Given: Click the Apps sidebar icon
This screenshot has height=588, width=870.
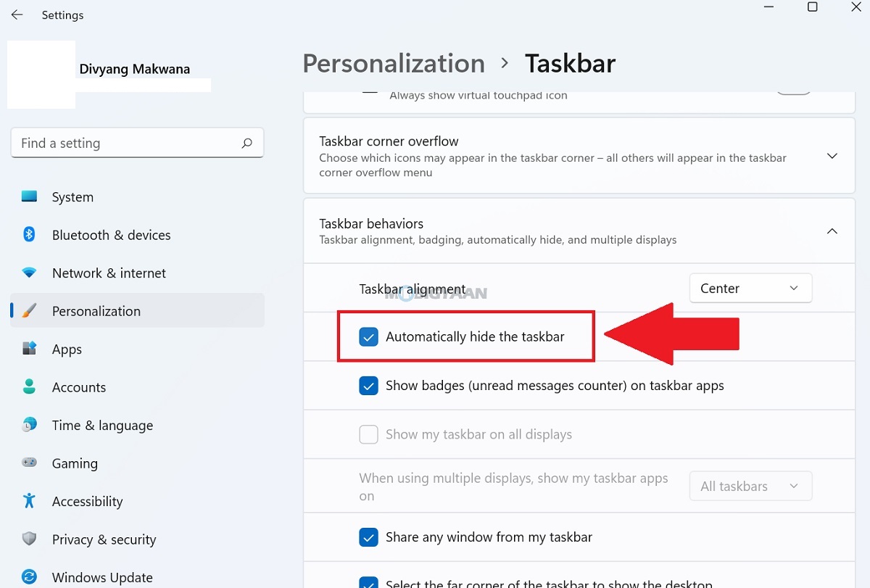Looking at the screenshot, I should (x=67, y=349).
